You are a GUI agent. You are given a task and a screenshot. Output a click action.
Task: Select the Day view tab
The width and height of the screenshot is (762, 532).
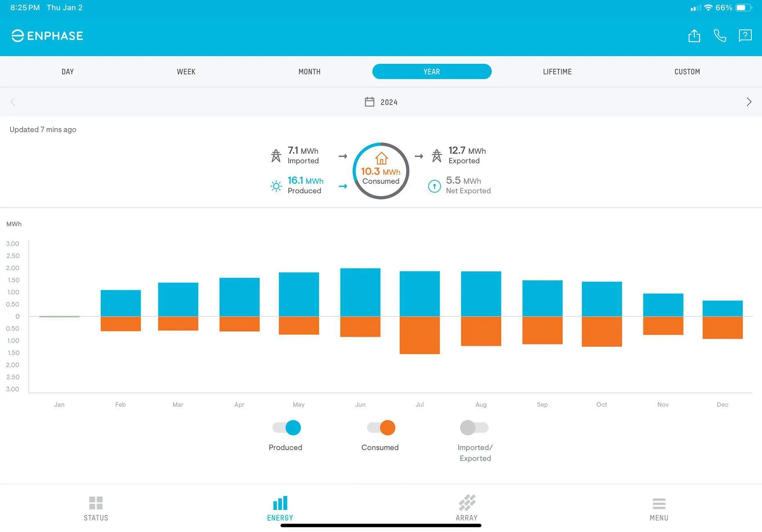(68, 72)
